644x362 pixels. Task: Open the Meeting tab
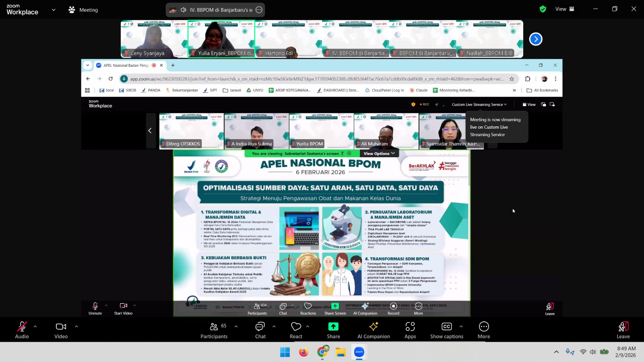pos(83,10)
